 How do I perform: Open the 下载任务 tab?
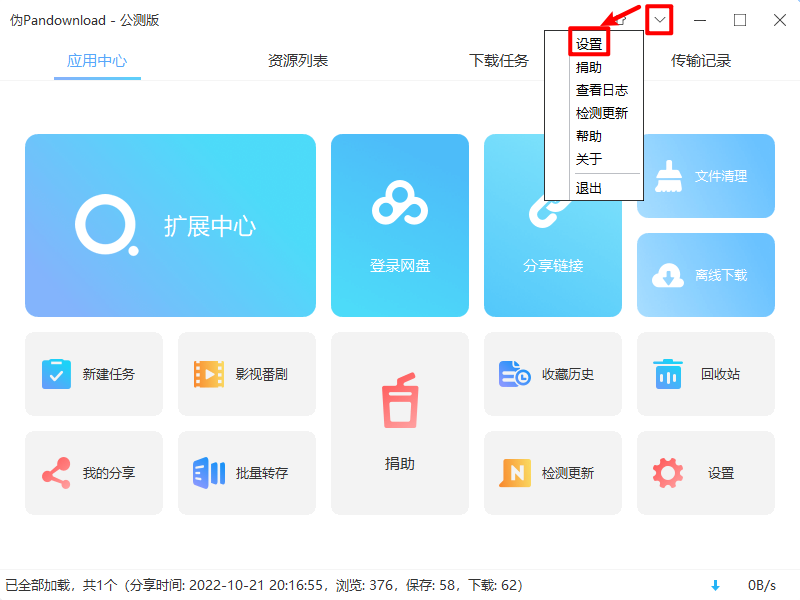tap(499, 61)
